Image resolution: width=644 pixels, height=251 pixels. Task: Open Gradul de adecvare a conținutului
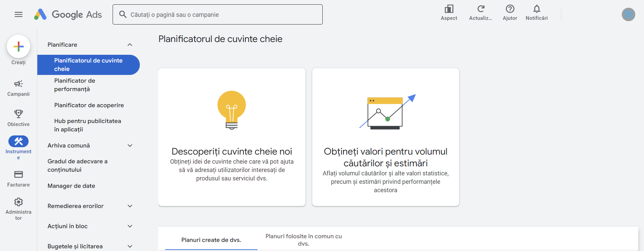coord(88,165)
